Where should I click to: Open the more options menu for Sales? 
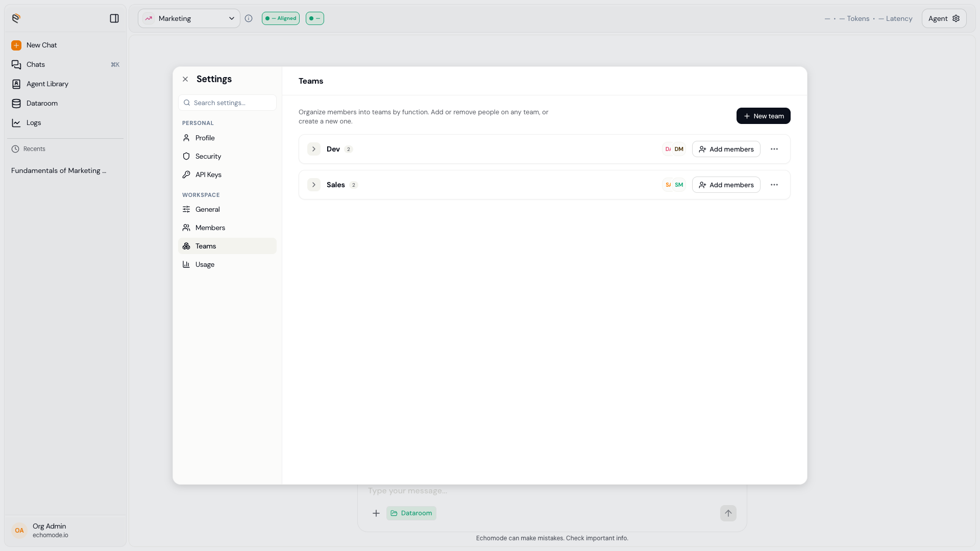(x=774, y=185)
